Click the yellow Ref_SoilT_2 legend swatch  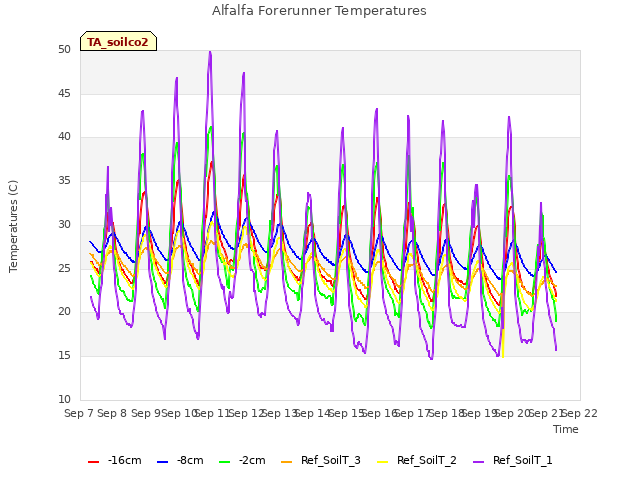382,462
